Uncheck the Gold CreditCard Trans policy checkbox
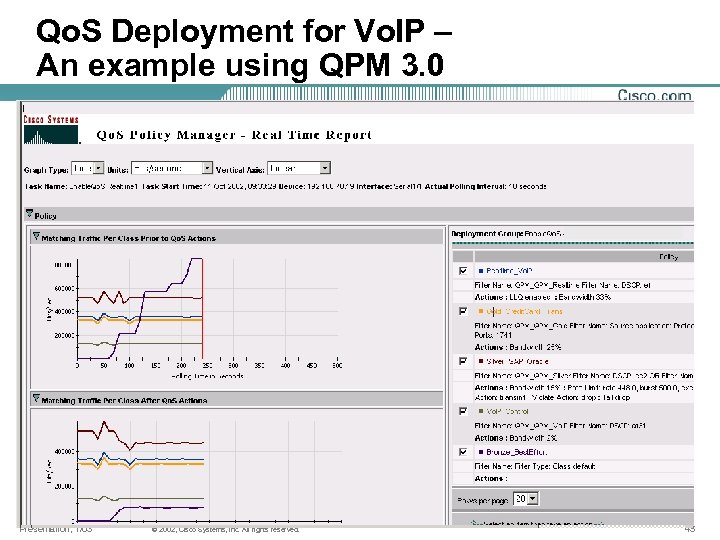 (463, 311)
